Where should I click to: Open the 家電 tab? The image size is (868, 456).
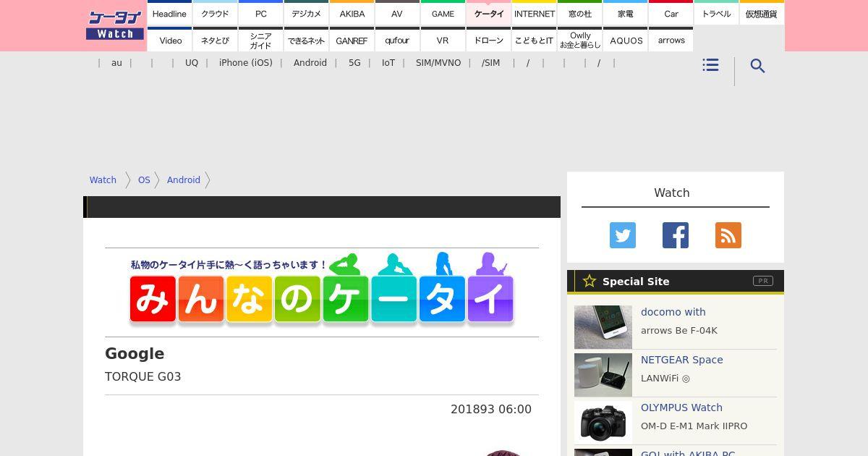click(x=625, y=13)
